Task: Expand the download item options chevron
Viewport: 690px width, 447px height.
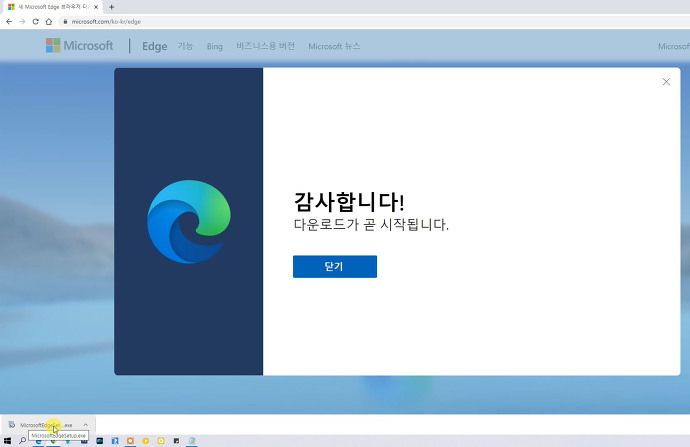Action: click(x=85, y=425)
